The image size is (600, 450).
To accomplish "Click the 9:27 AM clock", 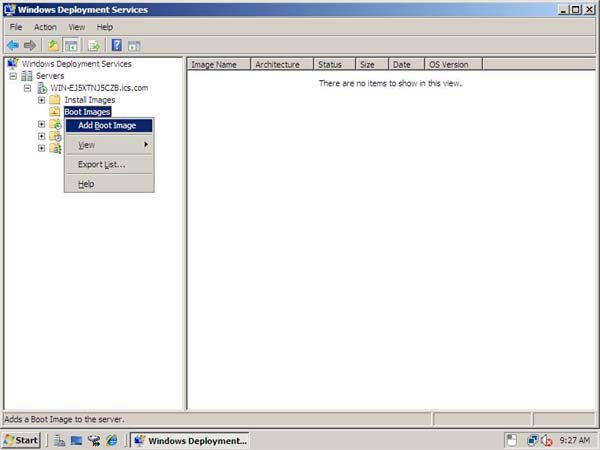I will pos(574,440).
